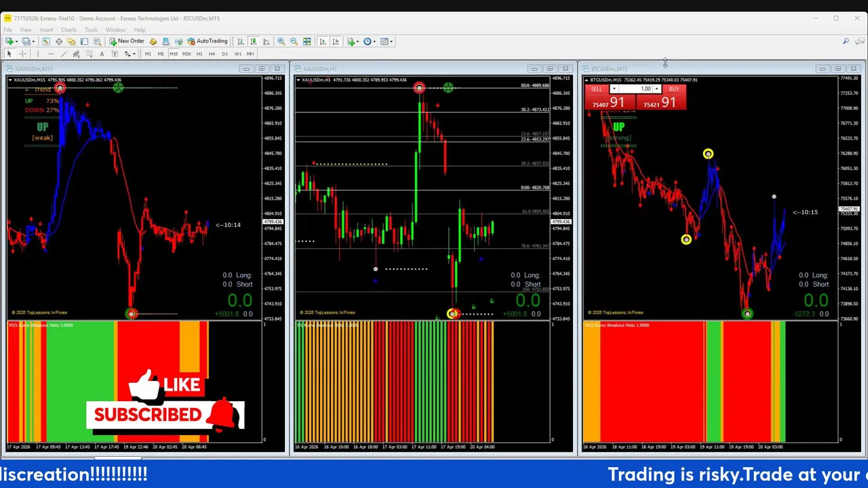Open the Templates toolbar icon

tap(384, 41)
